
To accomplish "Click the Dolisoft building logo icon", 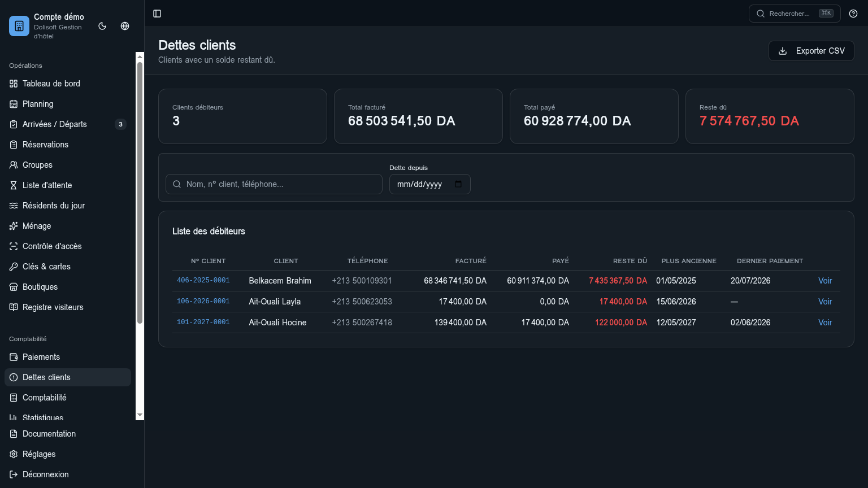I will click(19, 26).
